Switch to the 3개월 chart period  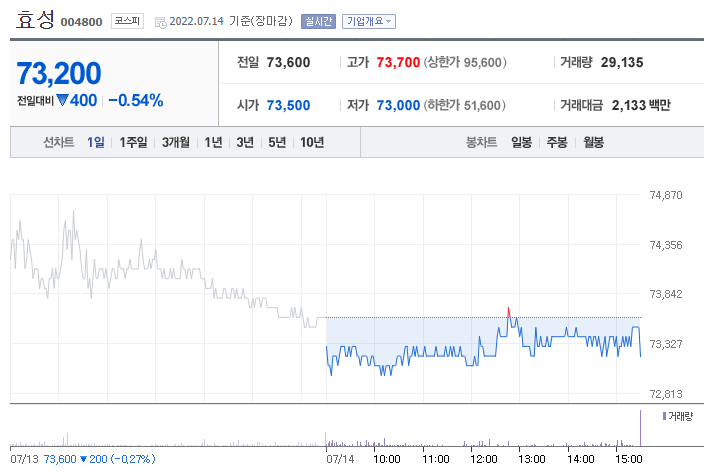176,142
